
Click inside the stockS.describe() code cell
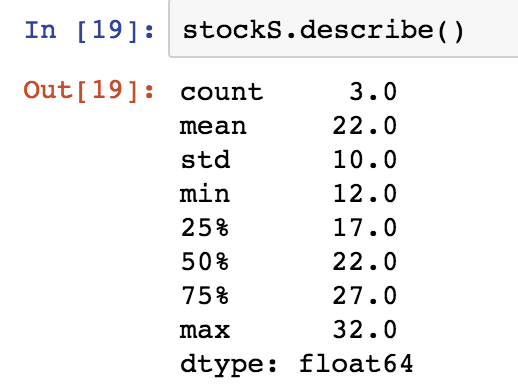(343, 29)
